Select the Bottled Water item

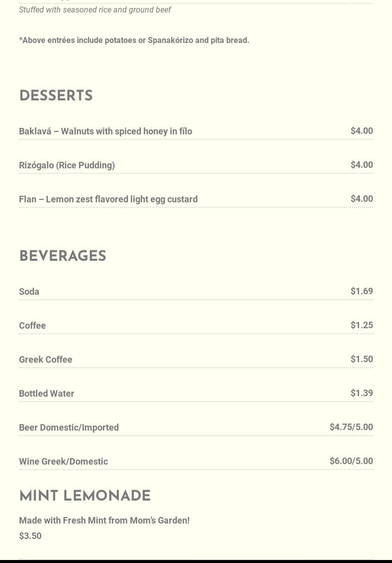pos(46,393)
